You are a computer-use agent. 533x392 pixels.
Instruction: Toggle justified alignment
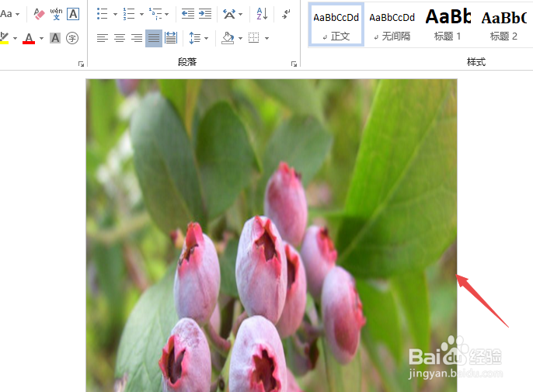click(x=154, y=38)
